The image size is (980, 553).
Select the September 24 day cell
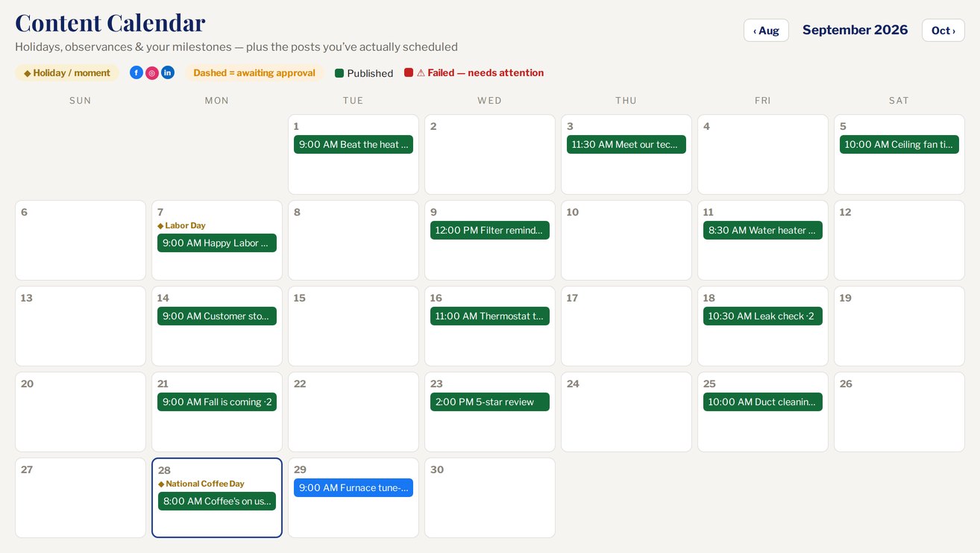pyautogui.click(x=626, y=412)
